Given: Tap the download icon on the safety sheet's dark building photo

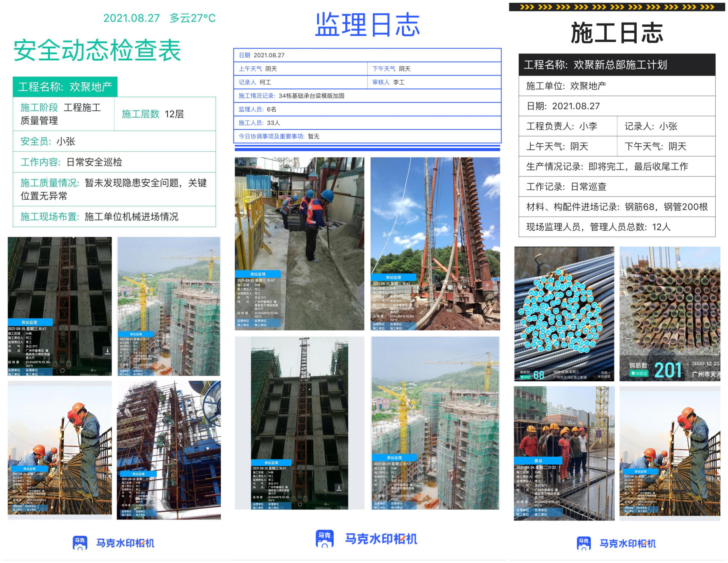Looking at the screenshot, I should (107, 351).
